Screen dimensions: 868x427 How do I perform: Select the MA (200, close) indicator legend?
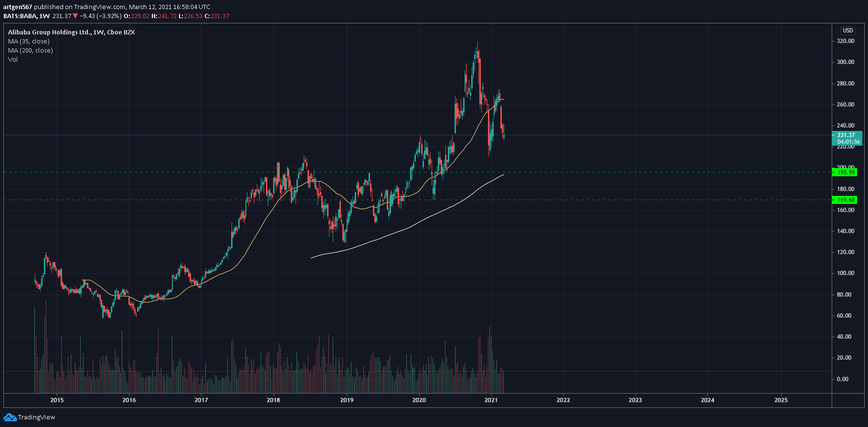pos(31,51)
